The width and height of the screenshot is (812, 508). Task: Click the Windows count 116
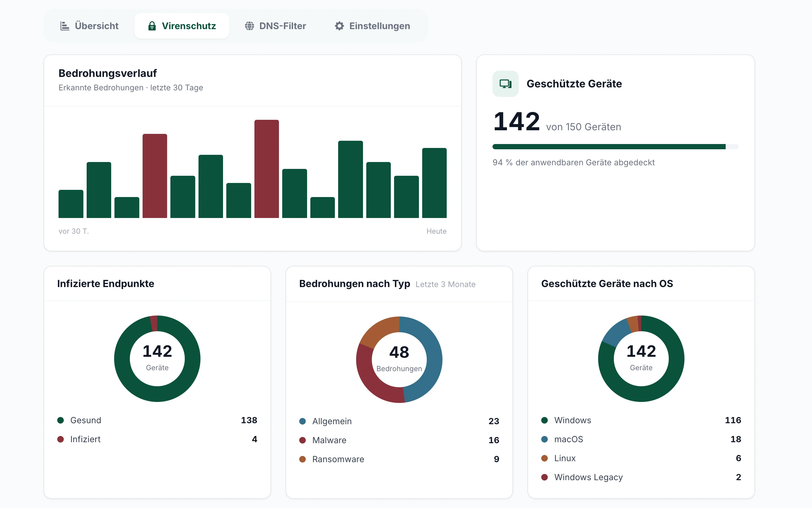coord(733,420)
